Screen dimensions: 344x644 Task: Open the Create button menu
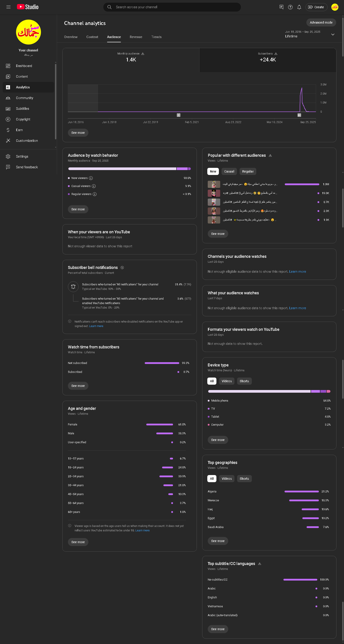[316, 7]
